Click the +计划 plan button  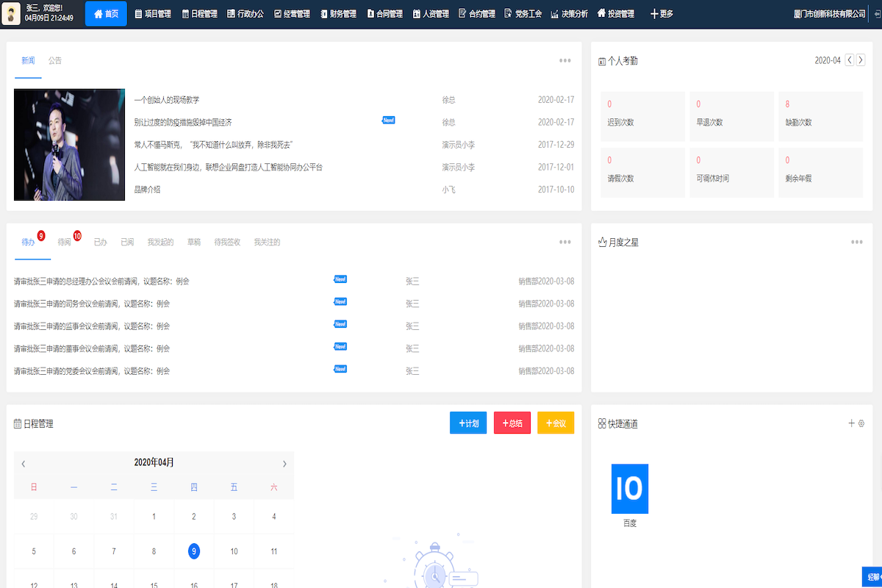[x=468, y=423]
